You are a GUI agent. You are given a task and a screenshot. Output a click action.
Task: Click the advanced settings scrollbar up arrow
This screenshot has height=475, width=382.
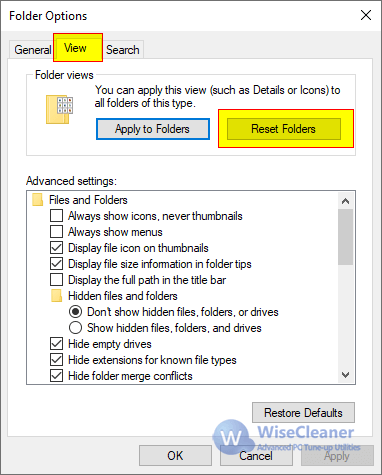[346, 201]
